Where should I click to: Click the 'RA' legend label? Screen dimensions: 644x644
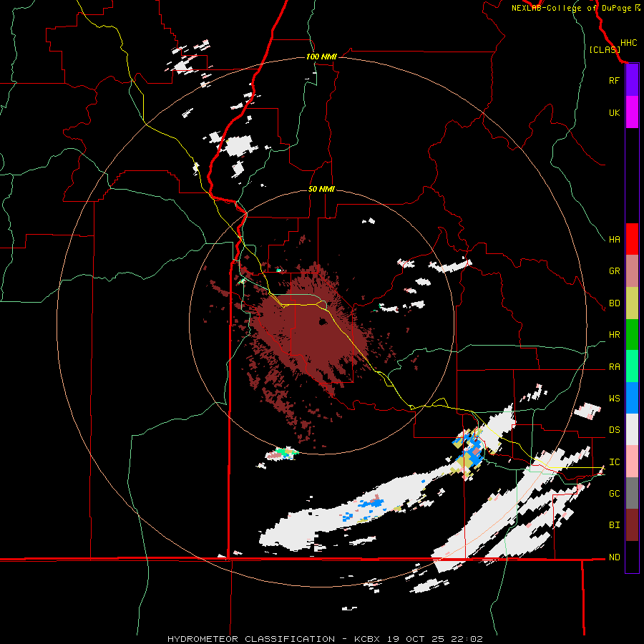pos(615,367)
